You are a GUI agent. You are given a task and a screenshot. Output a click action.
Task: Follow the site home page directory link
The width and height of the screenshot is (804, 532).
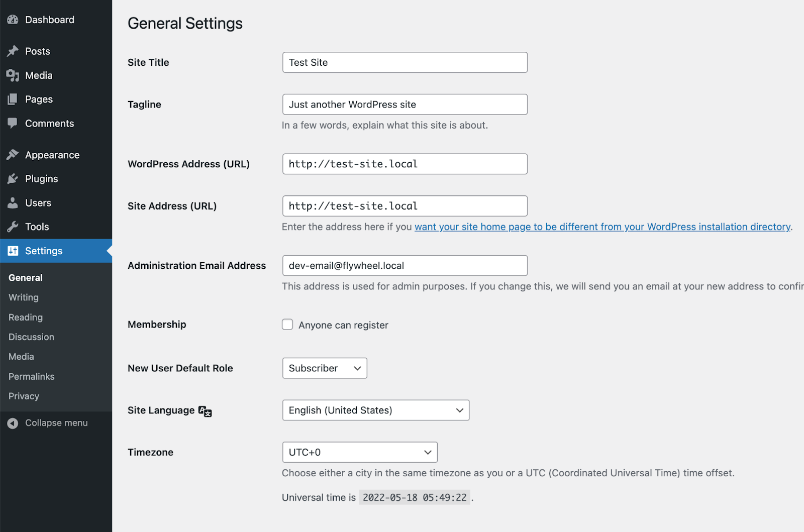tap(602, 227)
